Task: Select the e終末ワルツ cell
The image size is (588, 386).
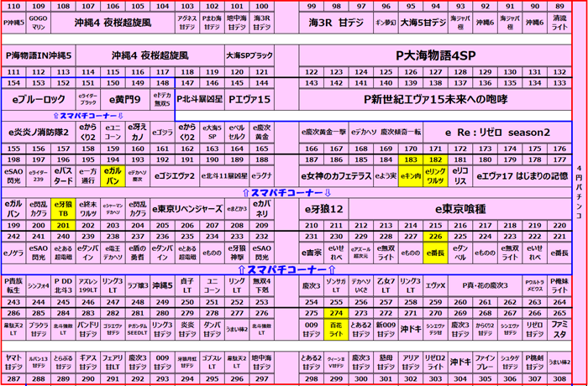Action: (87, 209)
